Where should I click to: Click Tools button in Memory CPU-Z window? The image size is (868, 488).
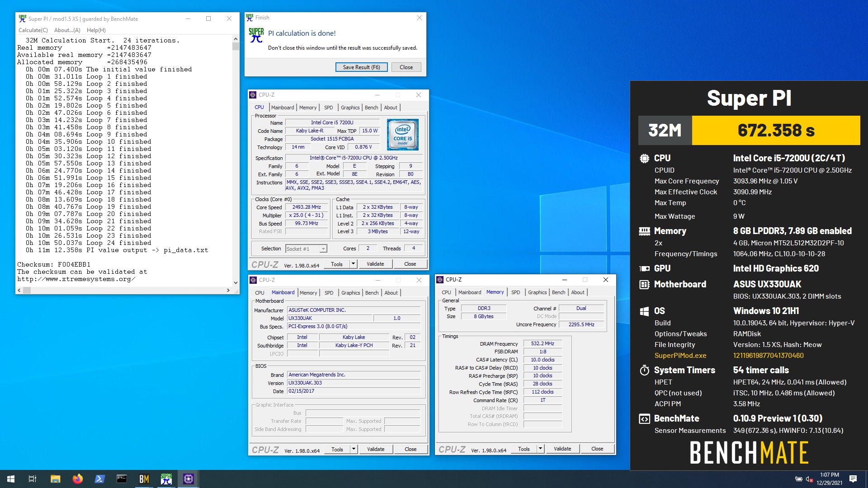(x=524, y=449)
